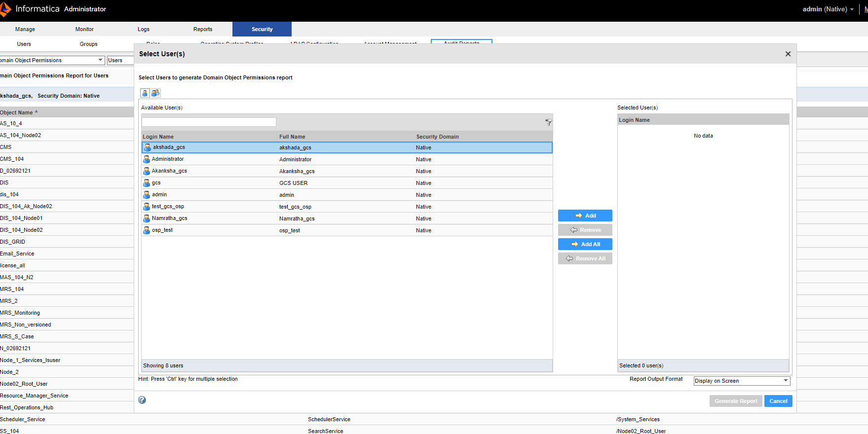Open Report Output Format dropdown

point(742,381)
